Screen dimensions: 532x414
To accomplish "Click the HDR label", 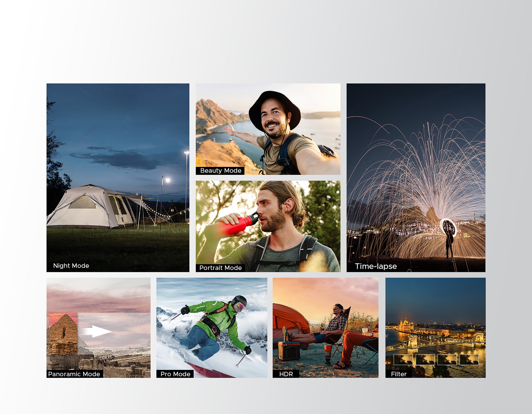I will (286, 374).
